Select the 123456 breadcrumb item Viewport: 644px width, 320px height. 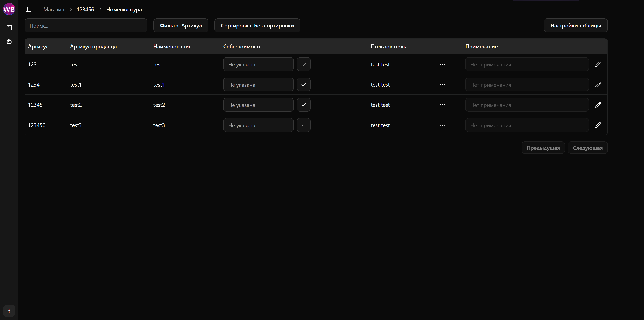point(85,10)
